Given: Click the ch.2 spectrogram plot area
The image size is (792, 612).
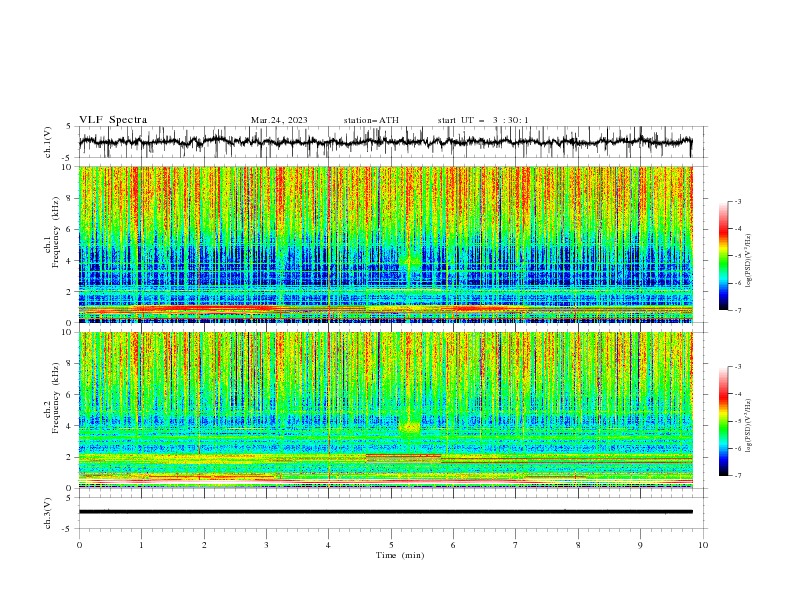Looking at the screenshot, I should click(x=385, y=410).
